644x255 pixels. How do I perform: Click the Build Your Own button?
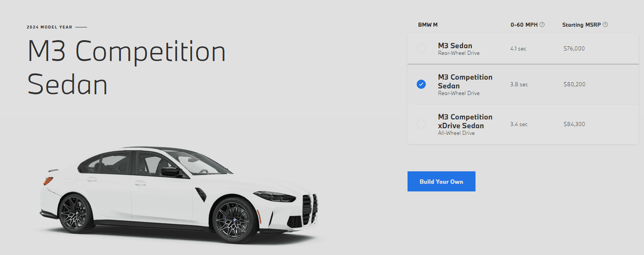click(441, 182)
